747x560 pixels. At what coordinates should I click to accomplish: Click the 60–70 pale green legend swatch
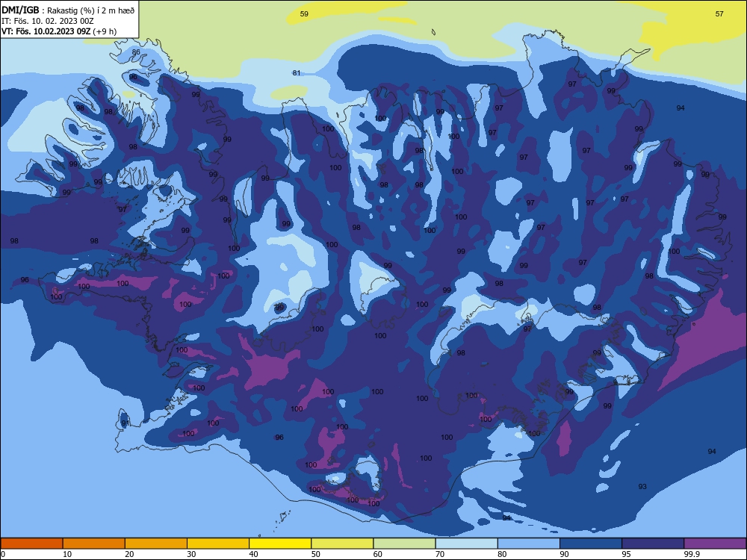click(404, 544)
